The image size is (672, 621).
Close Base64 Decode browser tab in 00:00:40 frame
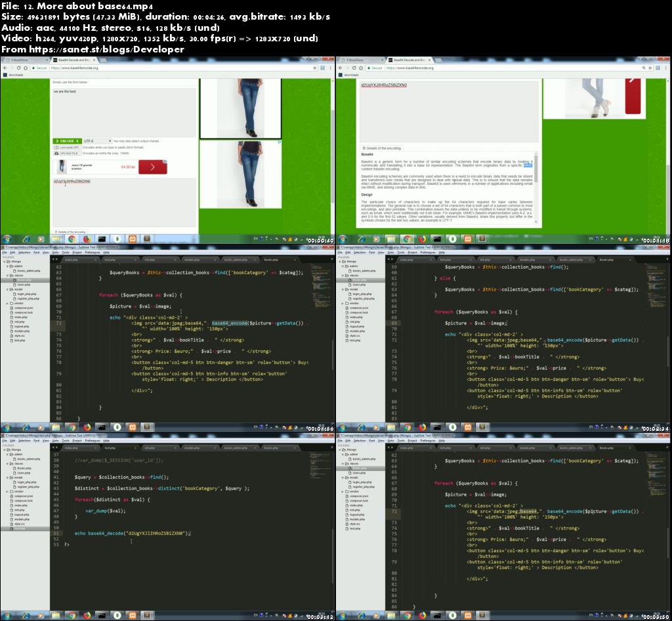(x=94, y=60)
